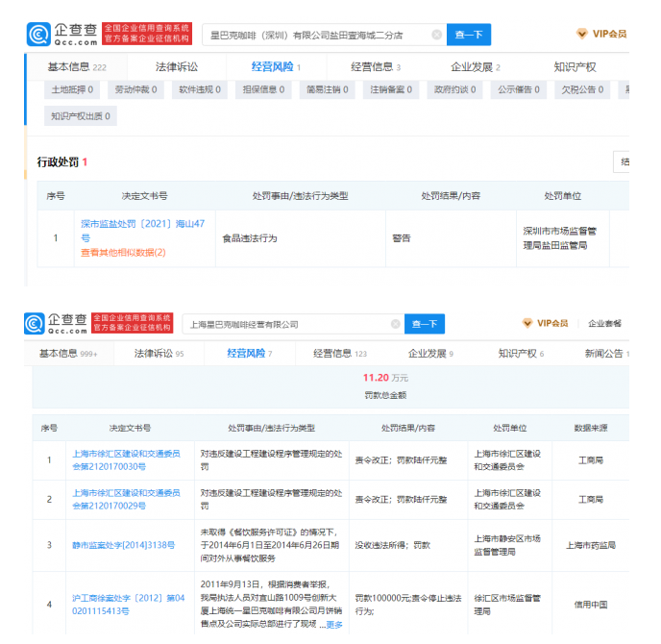Open the 经营信息 123 tab
661x644 pixels.
point(340,354)
